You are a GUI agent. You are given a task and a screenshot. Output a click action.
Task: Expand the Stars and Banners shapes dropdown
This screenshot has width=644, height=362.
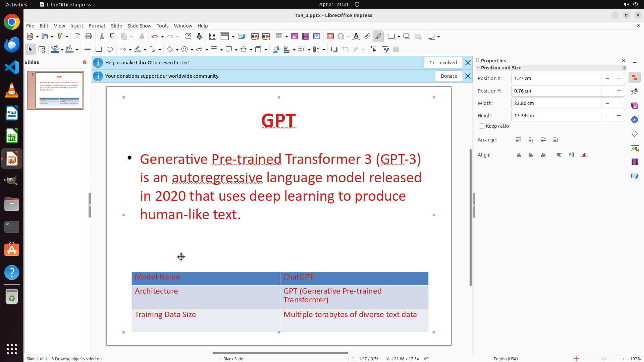pyautogui.click(x=251, y=50)
